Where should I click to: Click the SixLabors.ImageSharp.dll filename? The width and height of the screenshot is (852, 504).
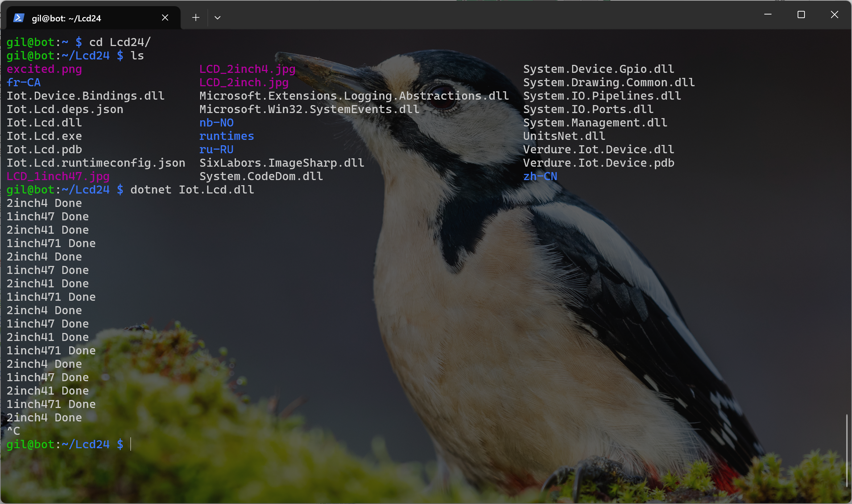[282, 163]
